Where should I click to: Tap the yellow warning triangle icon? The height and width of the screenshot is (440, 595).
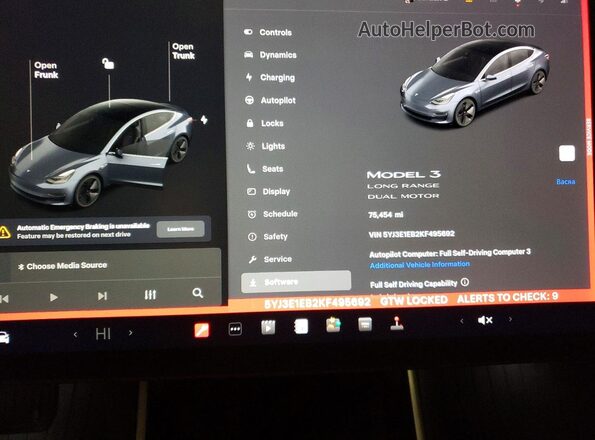[x=5, y=232]
